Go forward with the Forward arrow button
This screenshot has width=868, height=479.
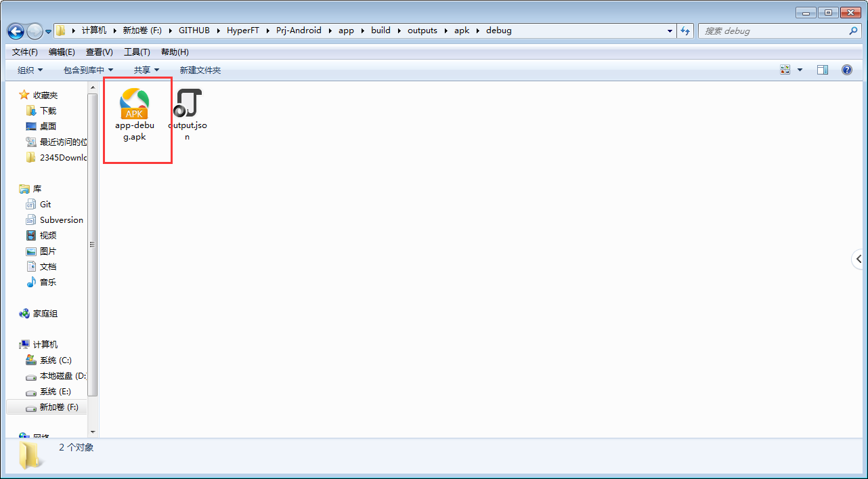point(35,31)
